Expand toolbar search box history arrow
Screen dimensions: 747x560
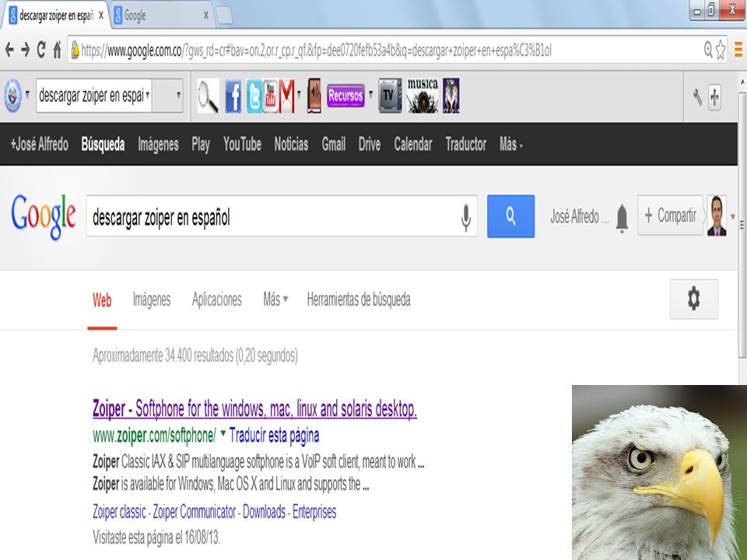[x=148, y=94]
